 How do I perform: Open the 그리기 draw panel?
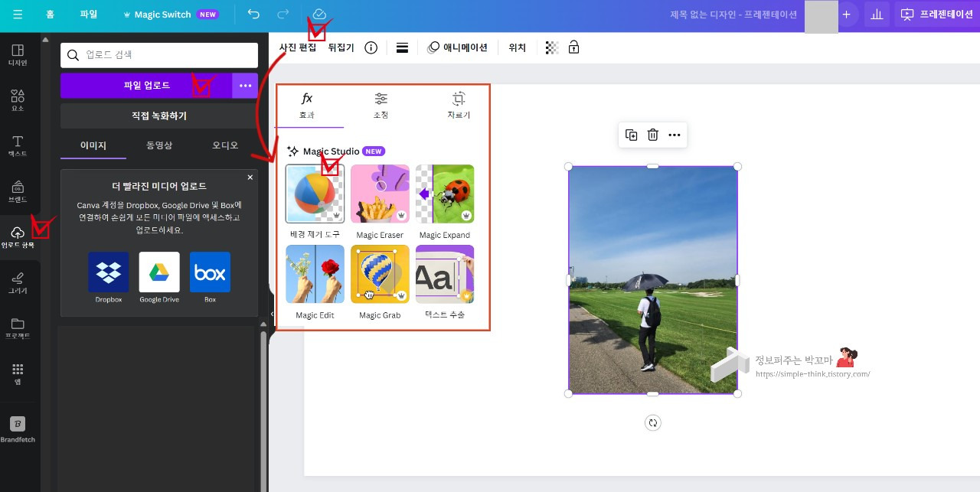(x=18, y=283)
